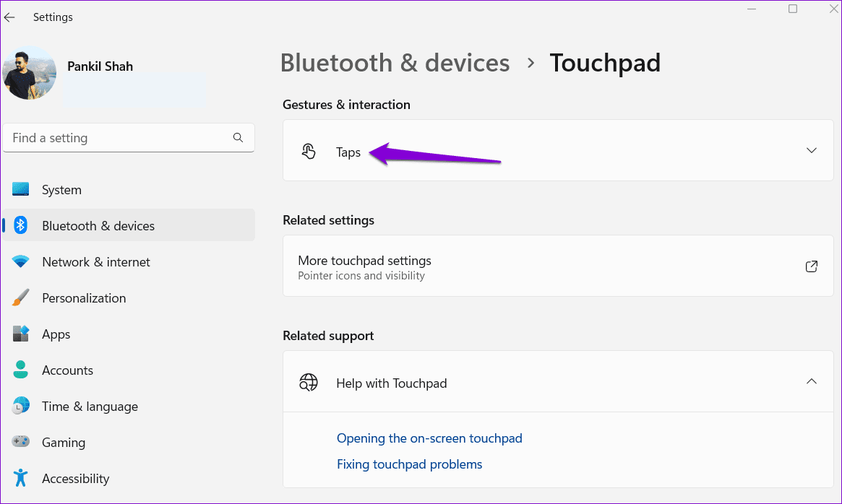
Task: Click the Network wifi icon
Action: (x=20, y=262)
